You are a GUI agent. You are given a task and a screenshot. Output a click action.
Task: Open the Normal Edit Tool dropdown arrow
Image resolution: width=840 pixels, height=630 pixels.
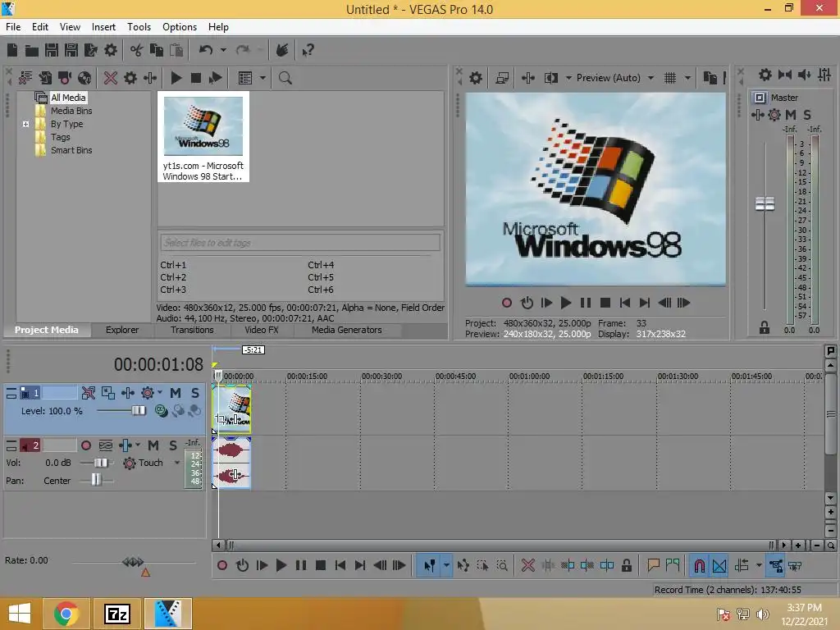click(446, 565)
